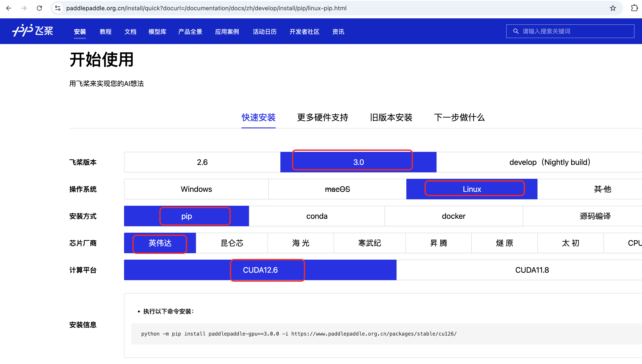Choose Windows as operating system
The height and width of the screenshot is (364, 642).
(196, 189)
